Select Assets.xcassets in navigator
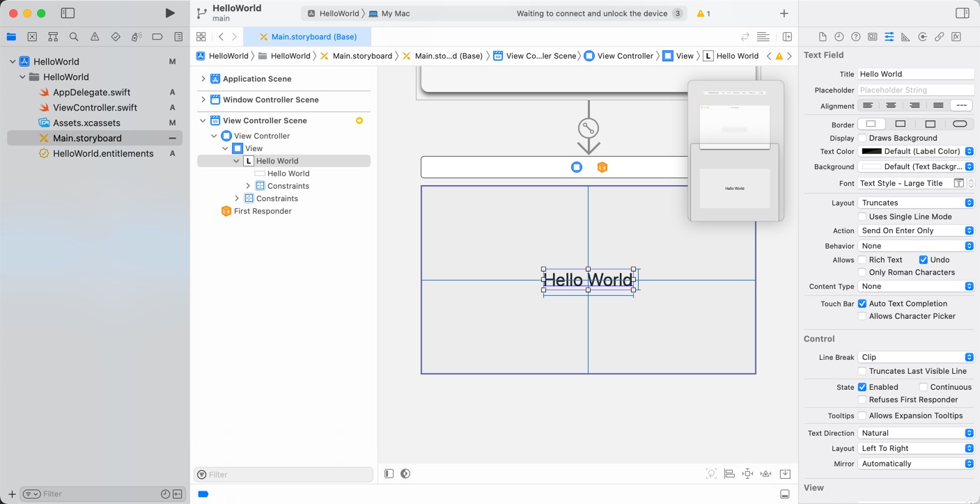 86,123
